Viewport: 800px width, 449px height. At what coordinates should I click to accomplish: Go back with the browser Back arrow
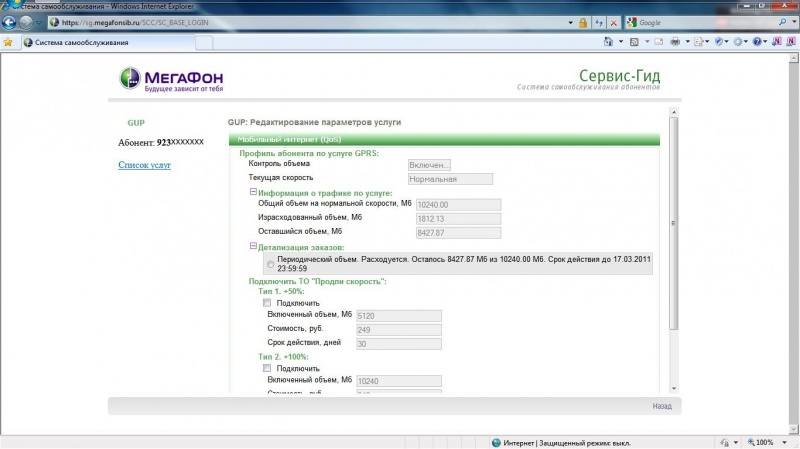tap(9, 22)
